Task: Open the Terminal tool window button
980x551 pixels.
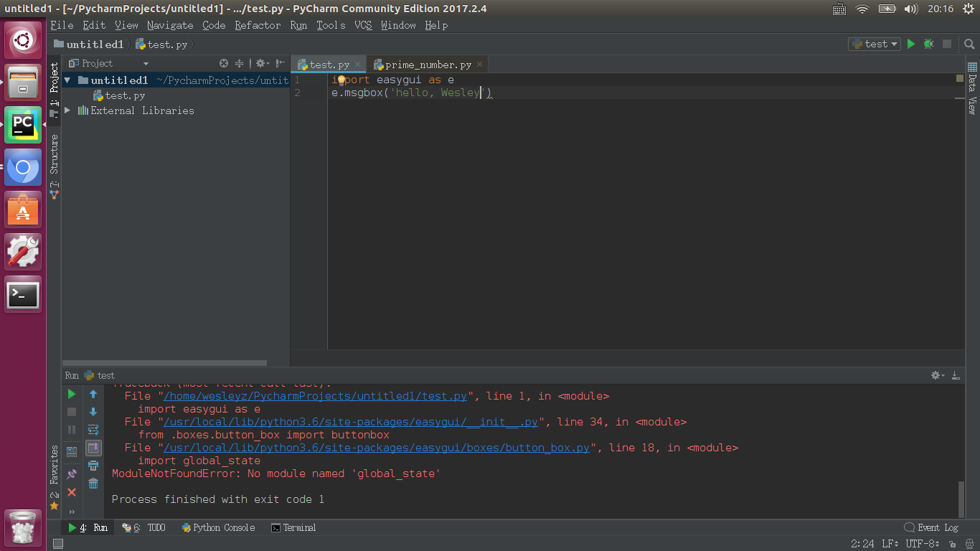Action: pyautogui.click(x=293, y=527)
